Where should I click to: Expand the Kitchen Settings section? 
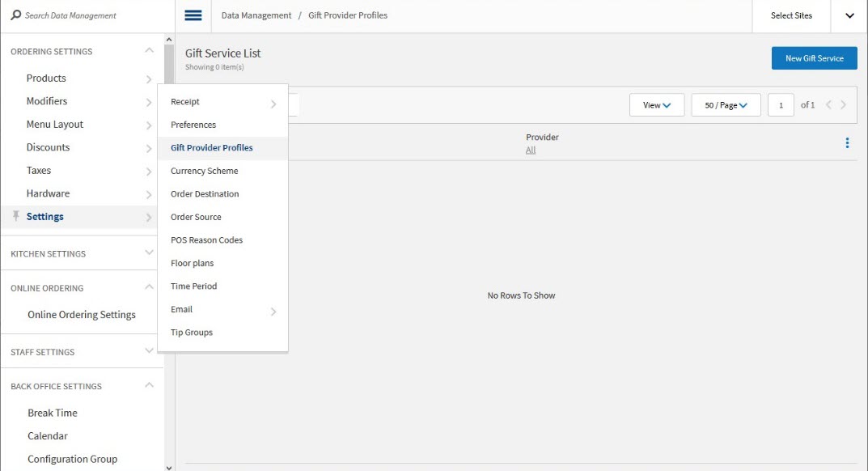pos(149,253)
